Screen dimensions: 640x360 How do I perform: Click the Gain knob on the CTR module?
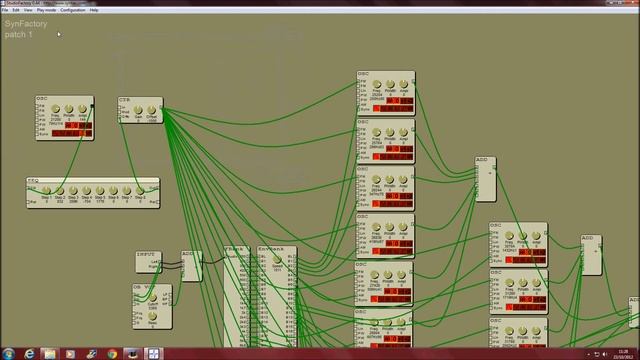coord(138,110)
